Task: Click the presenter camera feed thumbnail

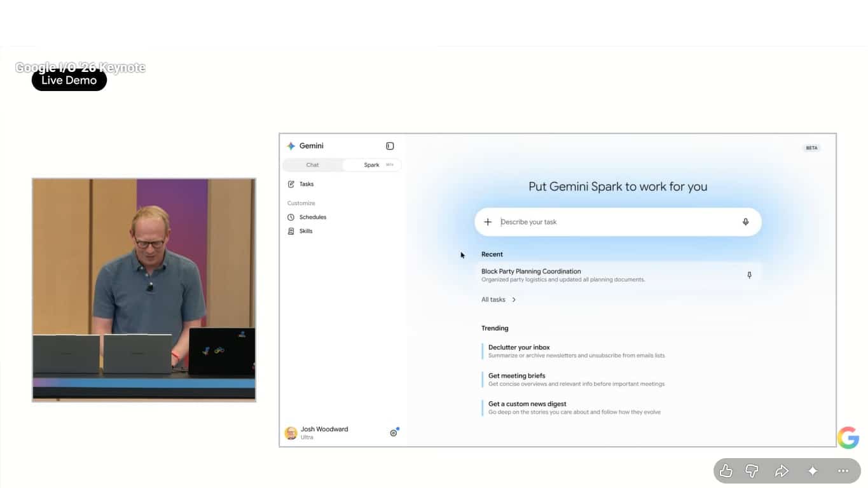Action: coord(144,290)
